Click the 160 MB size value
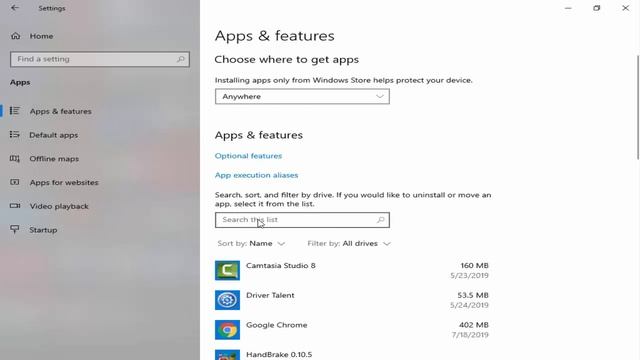 pos(474,265)
